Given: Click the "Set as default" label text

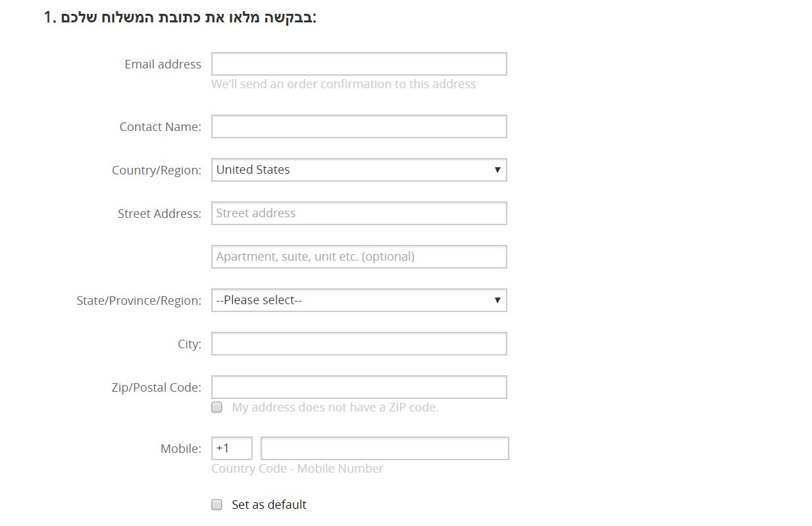Looking at the screenshot, I should click(269, 505).
